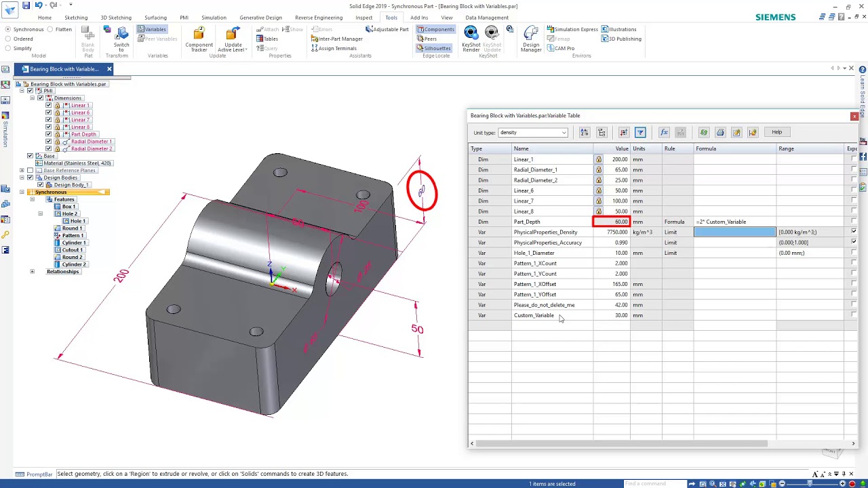
Task: Launch Simulation Express
Action: tap(572, 29)
